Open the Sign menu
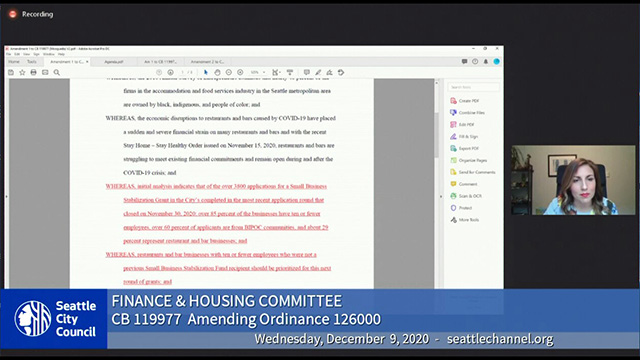 [36, 54]
